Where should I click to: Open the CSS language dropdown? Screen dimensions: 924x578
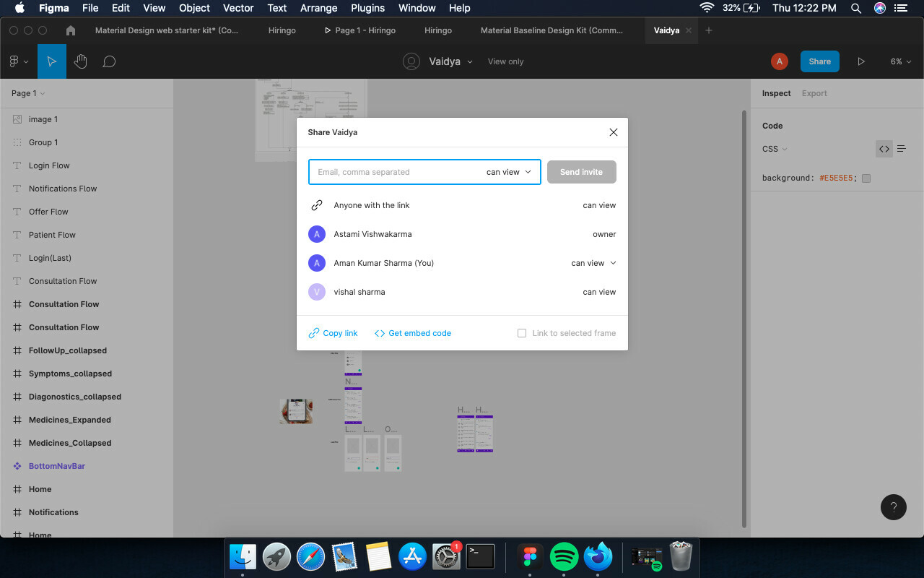[775, 149]
